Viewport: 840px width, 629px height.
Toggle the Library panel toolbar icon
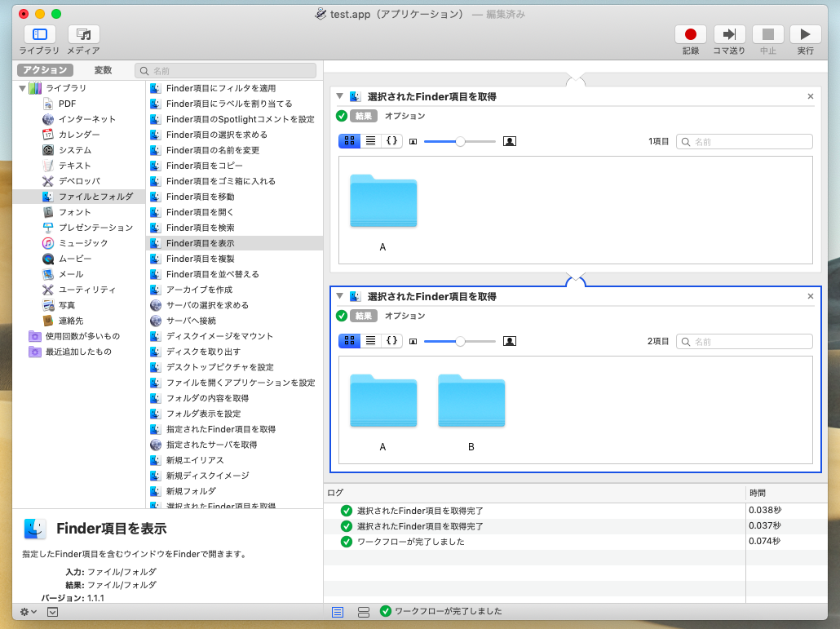(x=39, y=34)
